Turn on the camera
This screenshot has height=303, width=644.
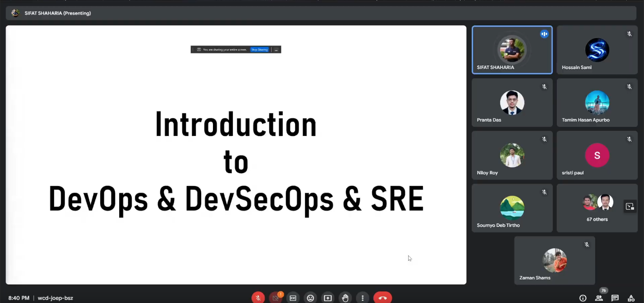pos(276,298)
